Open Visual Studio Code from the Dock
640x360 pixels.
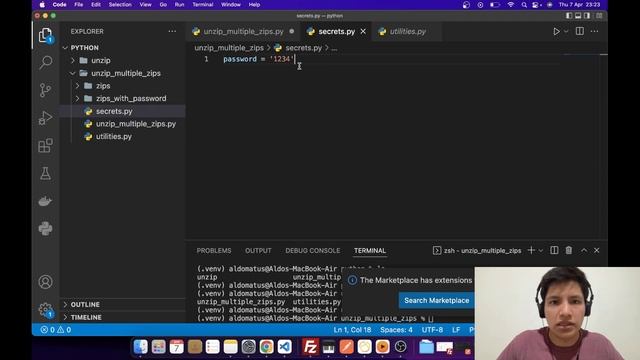284,347
